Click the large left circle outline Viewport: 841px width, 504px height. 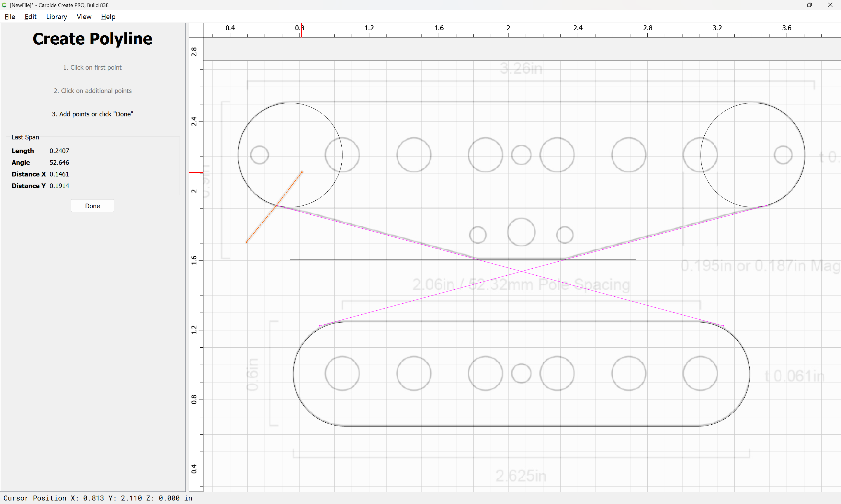(x=238, y=155)
